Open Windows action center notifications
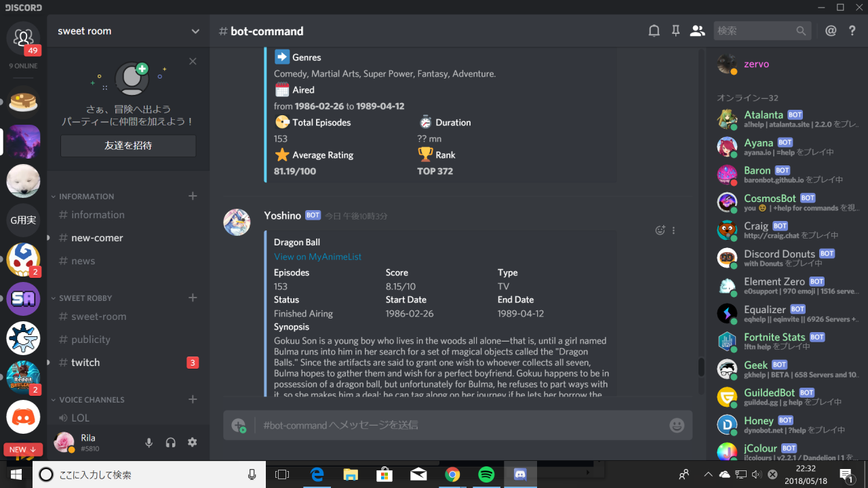Image resolution: width=868 pixels, height=488 pixels. [x=847, y=474]
